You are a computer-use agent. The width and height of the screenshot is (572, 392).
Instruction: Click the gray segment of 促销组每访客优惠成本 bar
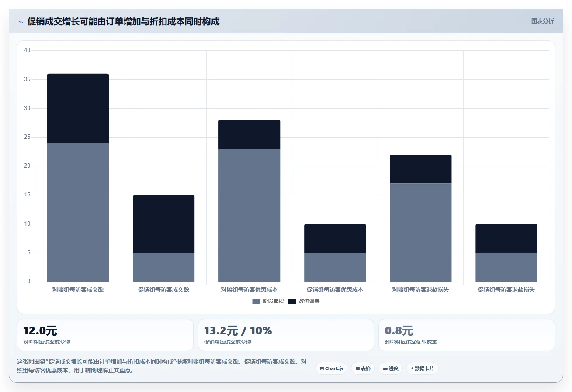335,267
